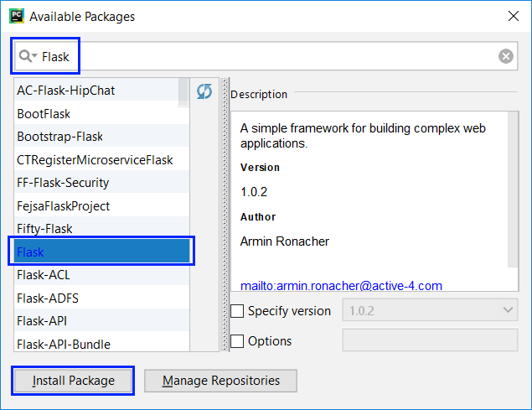
Task: Click the reload package list icon
Action: click(x=204, y=91)
